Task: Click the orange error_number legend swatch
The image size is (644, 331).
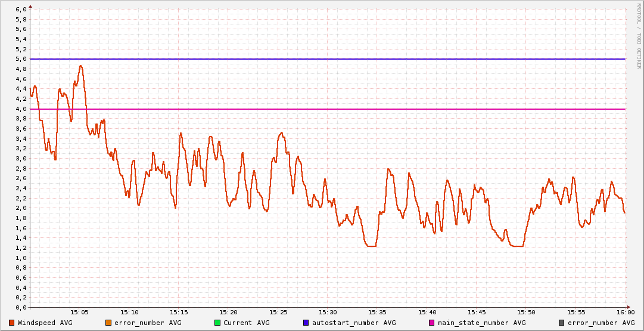Action: (108, 323)
